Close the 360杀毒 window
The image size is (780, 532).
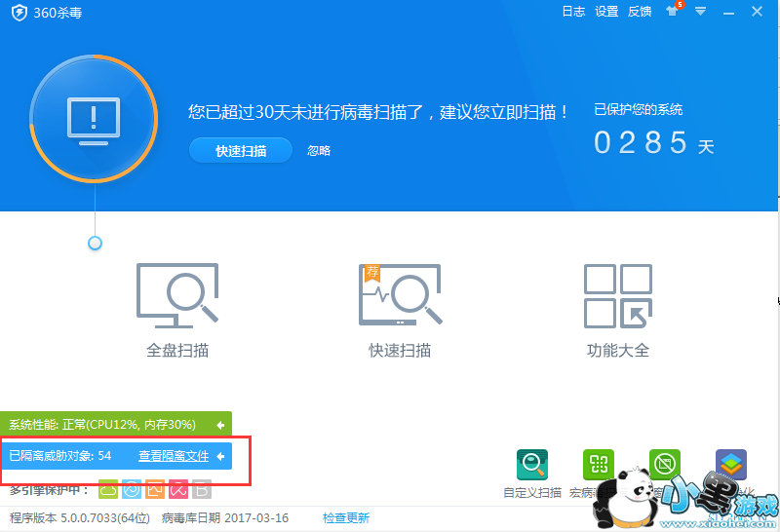(757, 12)
